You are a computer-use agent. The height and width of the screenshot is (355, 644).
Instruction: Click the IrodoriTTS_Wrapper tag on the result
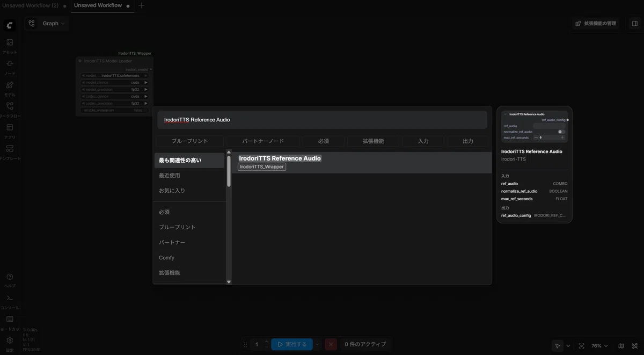[262, 167]
